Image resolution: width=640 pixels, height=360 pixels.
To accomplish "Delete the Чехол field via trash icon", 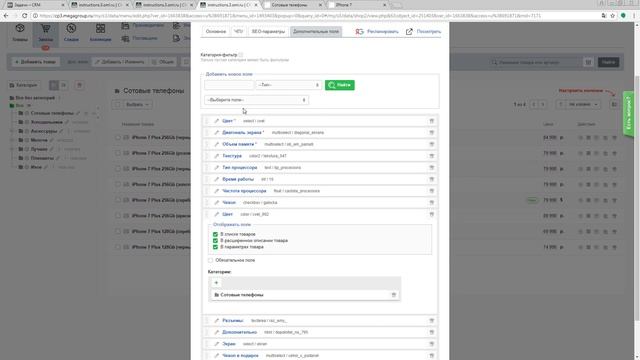I will pos(431,202).
